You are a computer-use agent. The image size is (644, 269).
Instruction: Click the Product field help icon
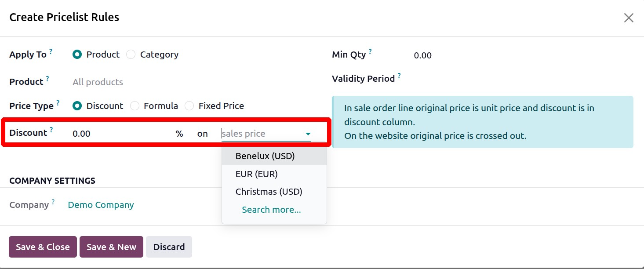coord(47,79)
